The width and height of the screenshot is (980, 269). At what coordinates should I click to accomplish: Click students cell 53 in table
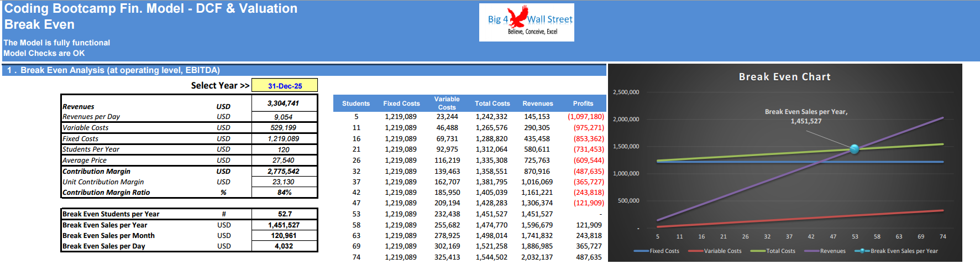click(356, 214)
